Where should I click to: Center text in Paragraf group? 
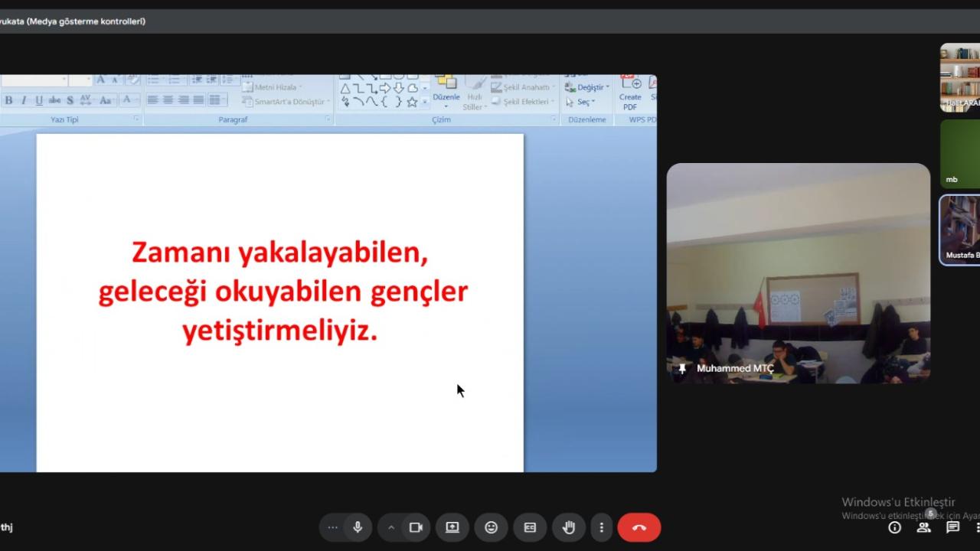coord(168,100)
